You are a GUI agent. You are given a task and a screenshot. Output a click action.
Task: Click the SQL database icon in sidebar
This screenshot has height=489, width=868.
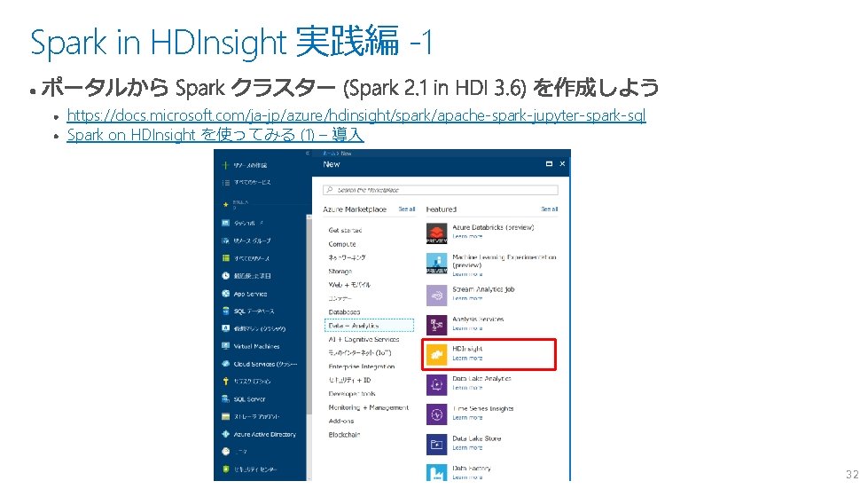tap(225, 311)
